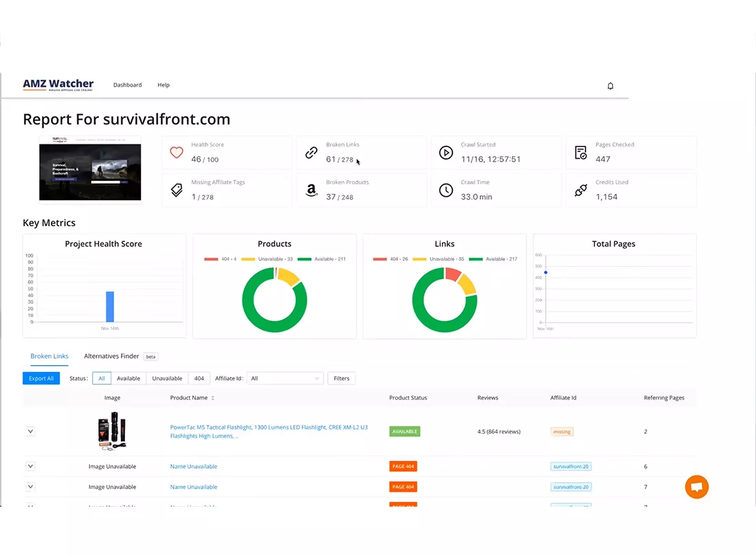The image size is (756, 557).
Task: Click the Referring Pages column header
Action: (664, 398)
